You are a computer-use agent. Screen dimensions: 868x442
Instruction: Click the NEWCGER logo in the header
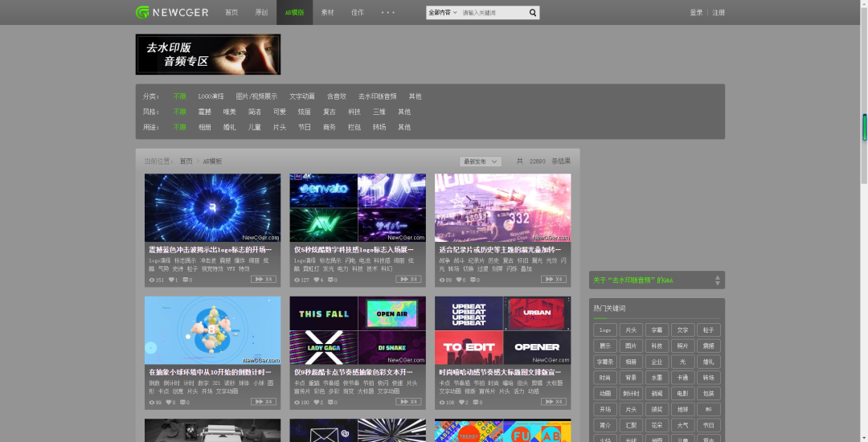172,12
